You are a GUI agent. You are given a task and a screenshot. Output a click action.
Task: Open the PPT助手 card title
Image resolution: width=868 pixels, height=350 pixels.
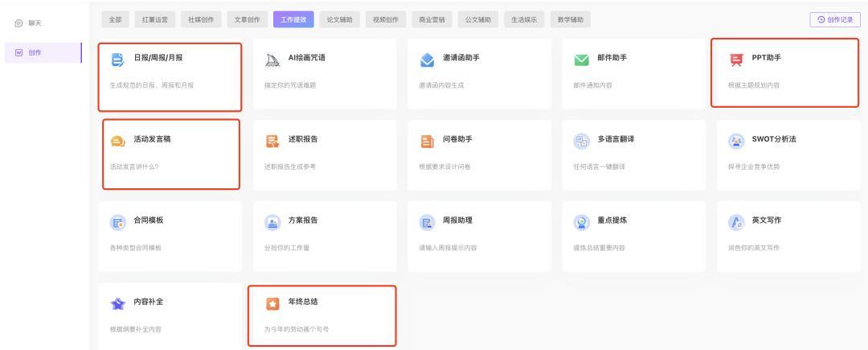(767, 58)
